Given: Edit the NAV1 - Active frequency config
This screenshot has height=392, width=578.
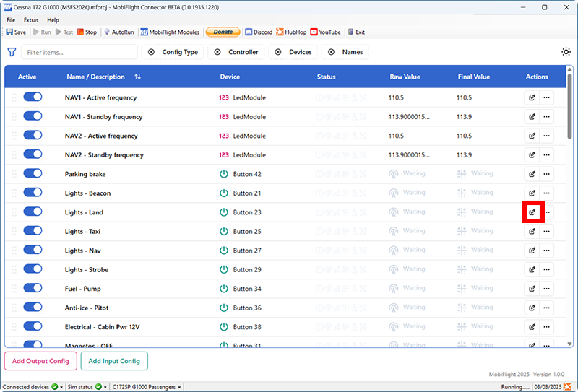Looking at the screenshot, I should (x=532, y=97).
